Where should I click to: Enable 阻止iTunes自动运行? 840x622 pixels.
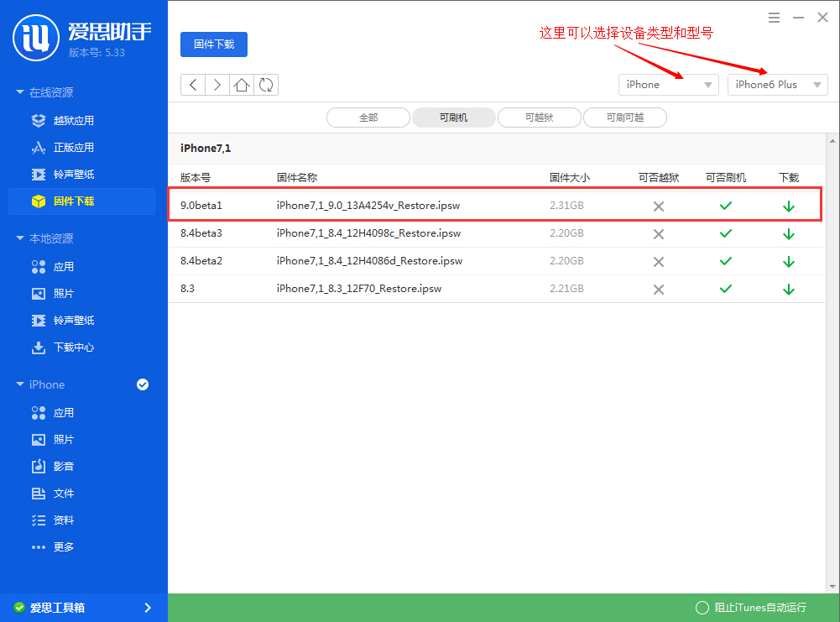point(702,607)
